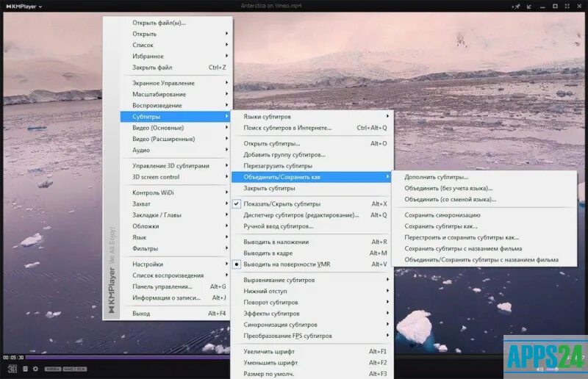Open the Фильтры submenu
The image size is (588, 379).
tap(176, 248)
